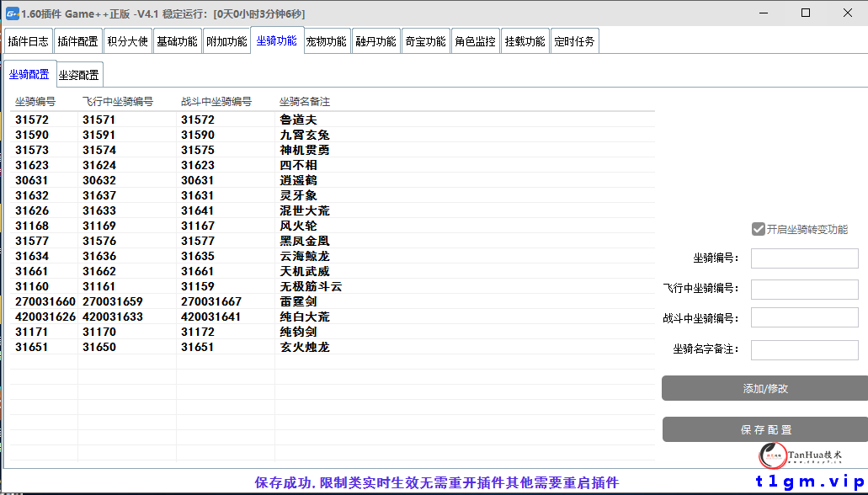
Task: Open the 宠物功能 tab
Action: (326, 40)
